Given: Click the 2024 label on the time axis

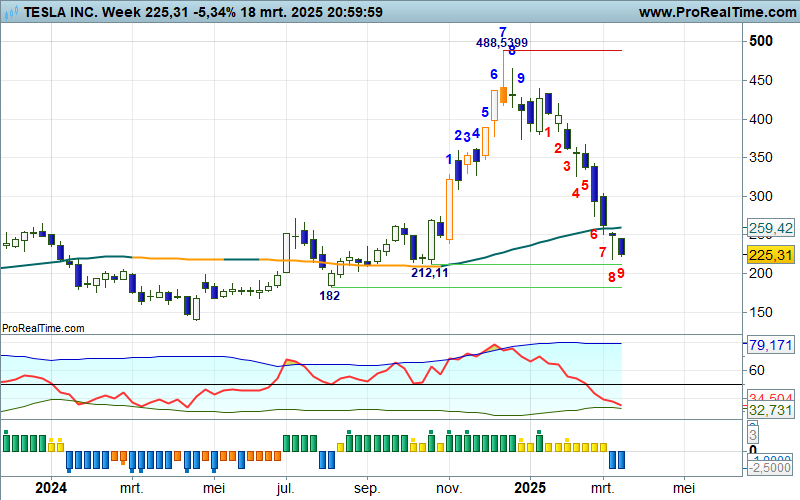Looking at the screenshot, I should [51, 488].
